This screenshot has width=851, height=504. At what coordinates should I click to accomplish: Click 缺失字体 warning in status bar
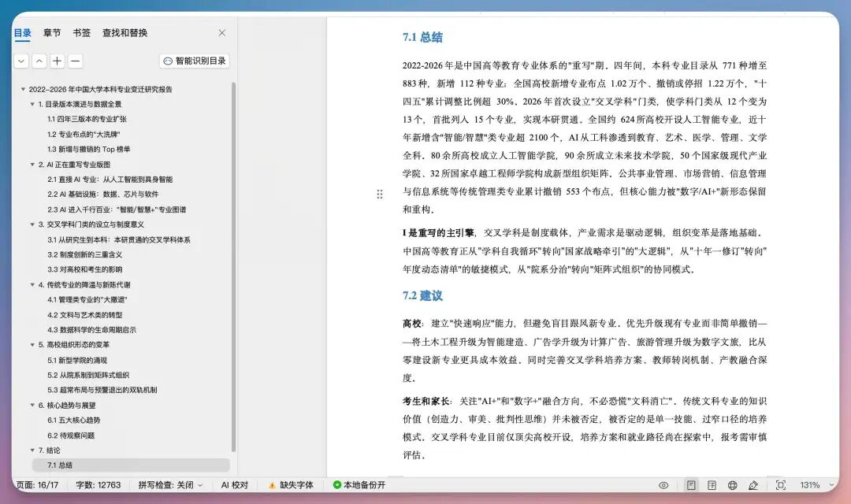point(291,485)
